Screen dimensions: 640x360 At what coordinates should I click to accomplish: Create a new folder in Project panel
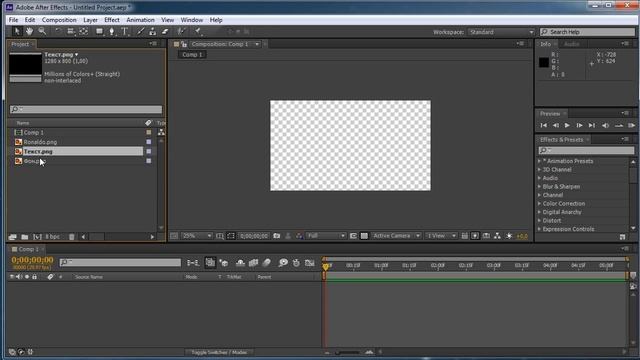(x=24, y=237)
